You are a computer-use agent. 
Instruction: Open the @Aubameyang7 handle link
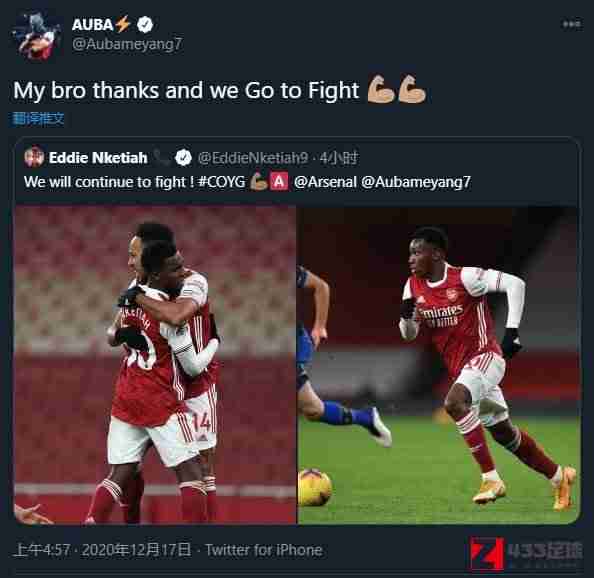[x=127, y=44]
